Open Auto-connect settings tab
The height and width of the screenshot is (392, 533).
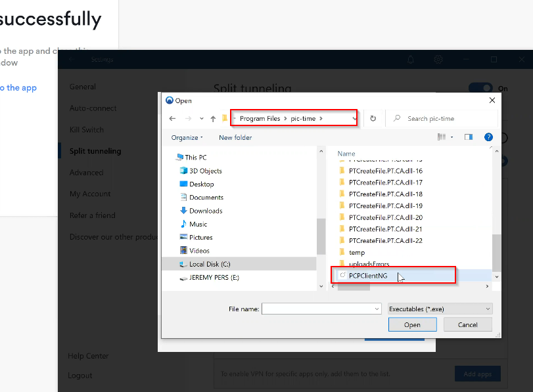(x=93, y=108)
